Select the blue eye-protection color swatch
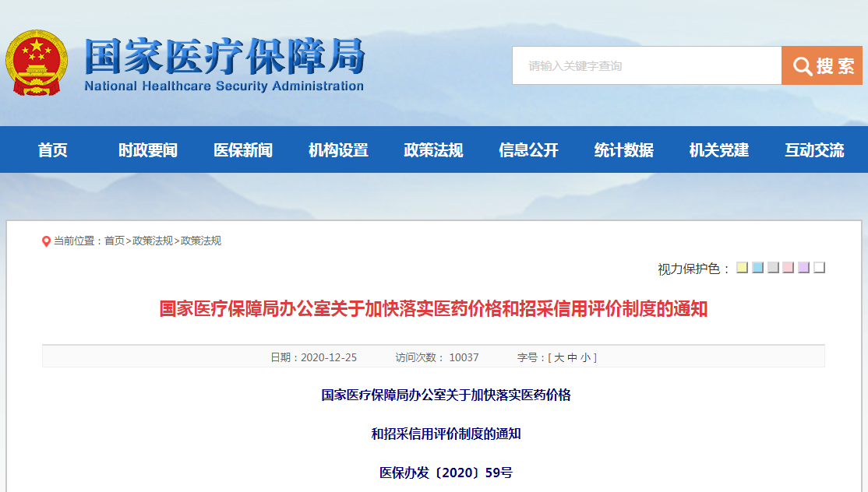 757,268
